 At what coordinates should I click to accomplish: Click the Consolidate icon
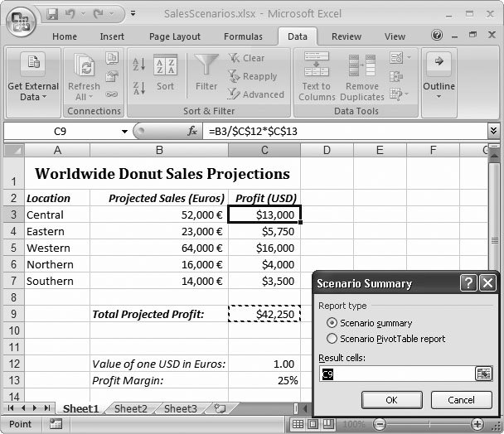(x=396, y=76)
